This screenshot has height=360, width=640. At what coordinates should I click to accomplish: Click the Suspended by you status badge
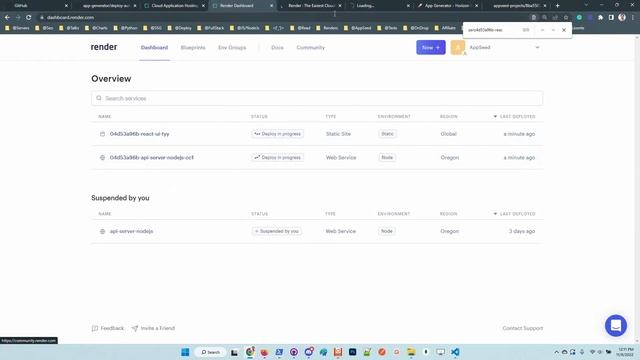(277, 231)
